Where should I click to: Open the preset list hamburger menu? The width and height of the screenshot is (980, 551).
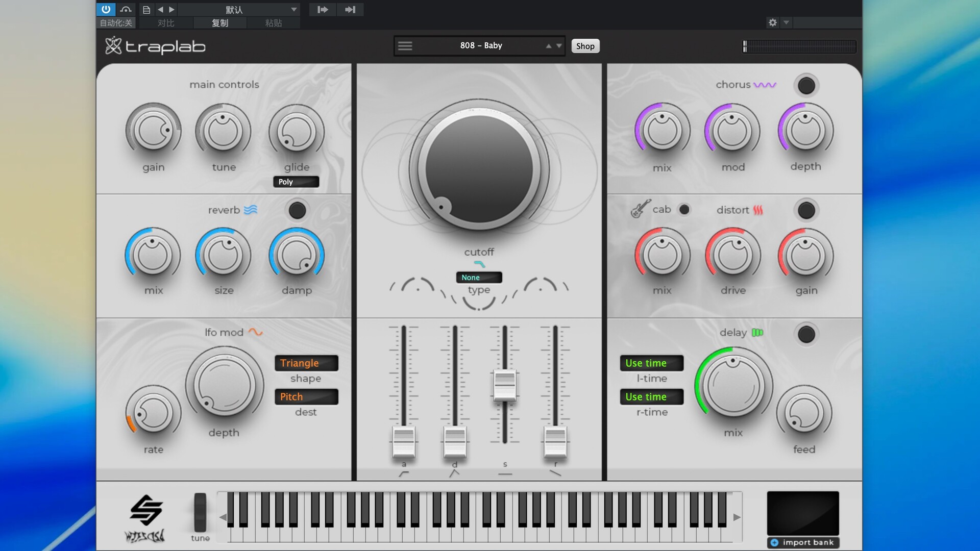405,46
